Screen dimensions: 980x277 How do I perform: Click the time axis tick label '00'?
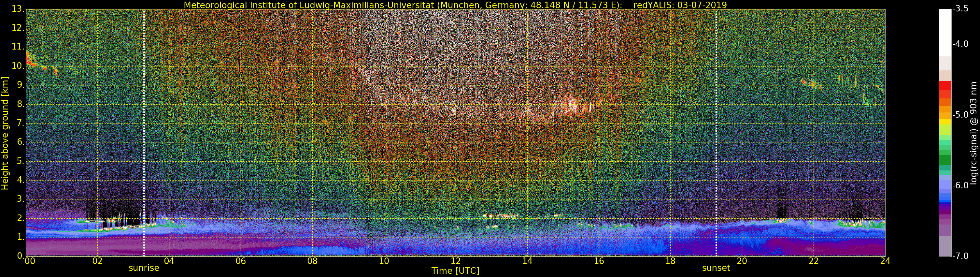30,261
